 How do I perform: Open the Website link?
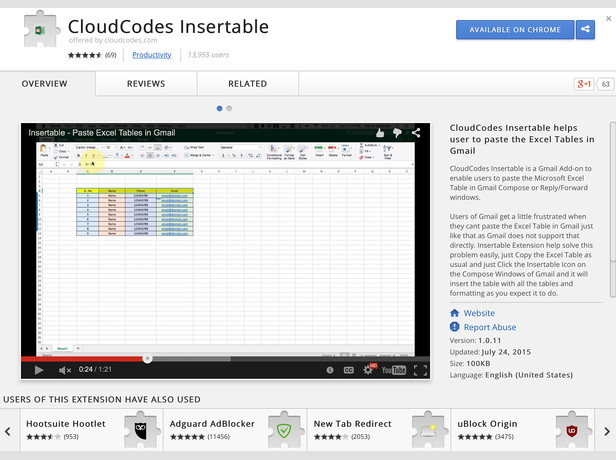pos(479,313)
